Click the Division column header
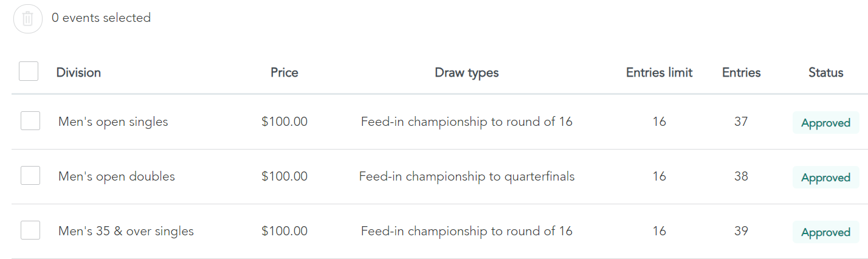Screen dimensions: 868x259 pos(78,72)
